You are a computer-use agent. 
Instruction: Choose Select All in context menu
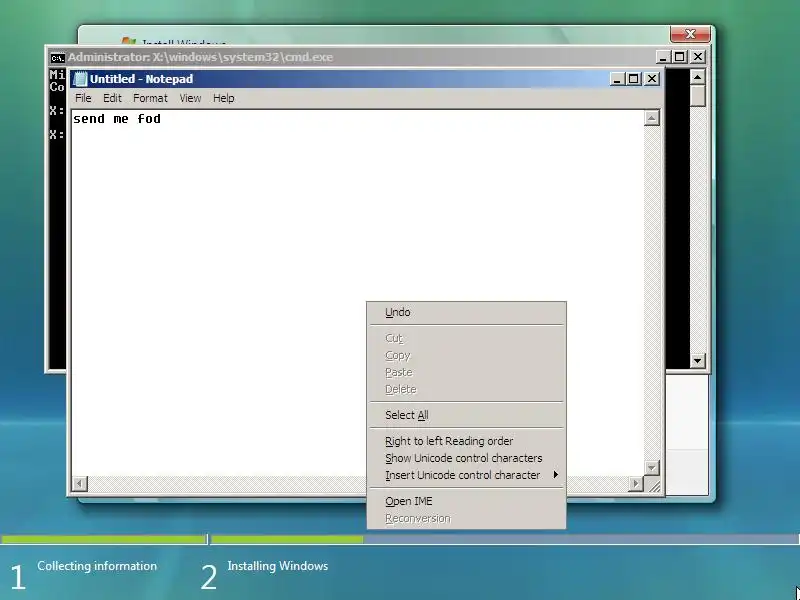point(466,415)
